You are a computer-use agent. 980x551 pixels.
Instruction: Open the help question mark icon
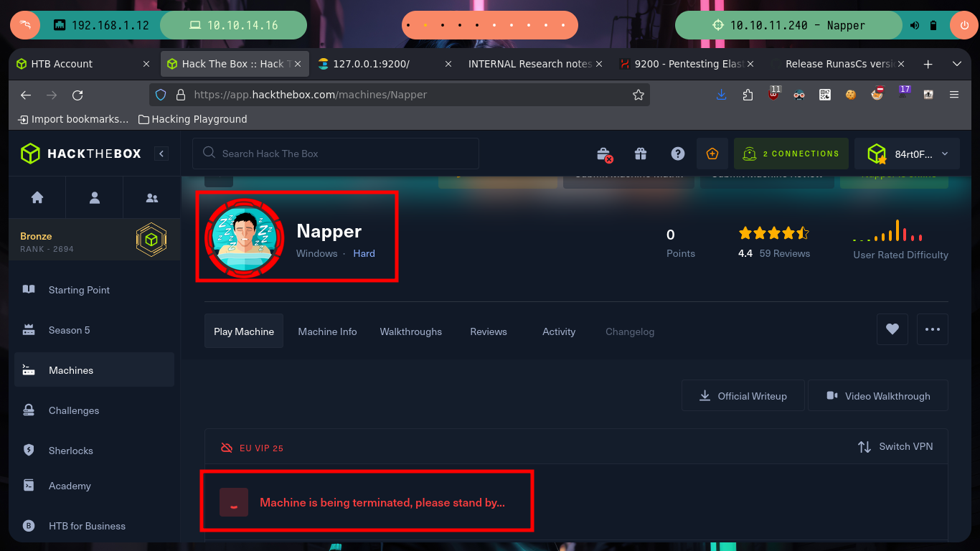[x=677, y=154]
